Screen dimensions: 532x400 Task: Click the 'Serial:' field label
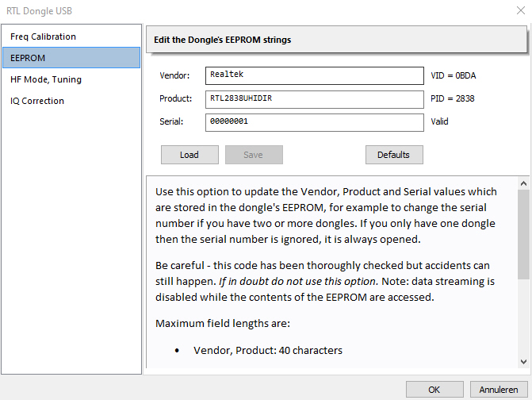click(x=171, y=121)
